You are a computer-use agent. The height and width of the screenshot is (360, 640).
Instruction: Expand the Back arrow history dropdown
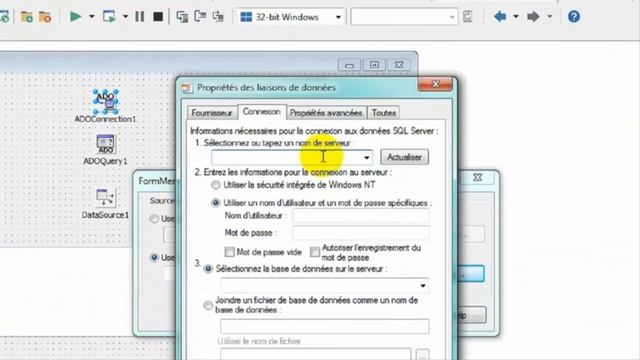(x=516, y=17)
